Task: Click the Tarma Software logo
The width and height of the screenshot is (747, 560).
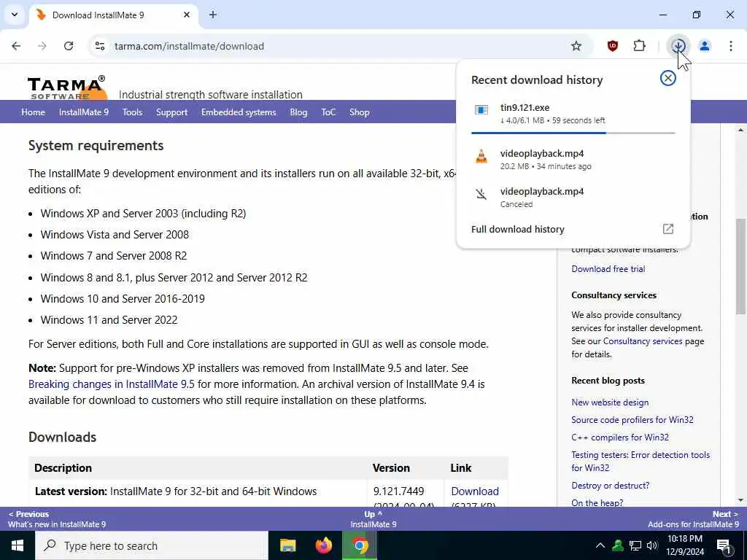Action: pos(67,87)
